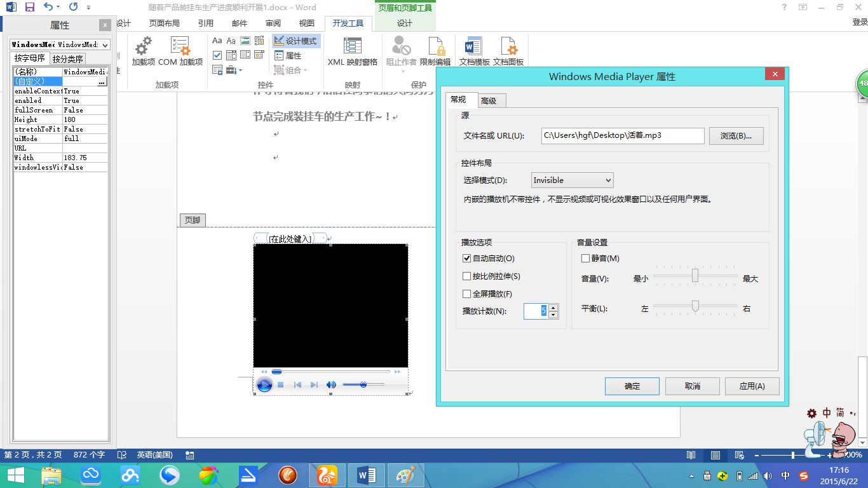Viewport: 868px width, 488px height.
Task: Insert a combo box content control
Action: pyautogui.click(x=231, y=55)
